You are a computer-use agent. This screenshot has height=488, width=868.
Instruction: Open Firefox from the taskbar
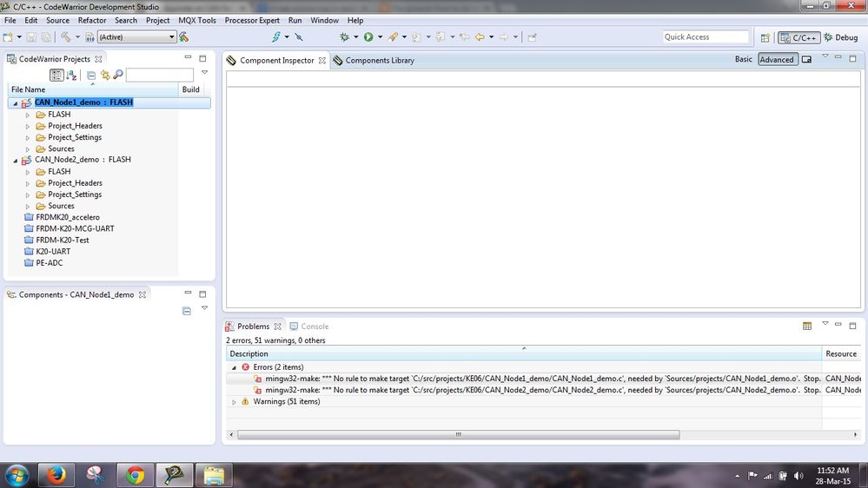(56, 475)
